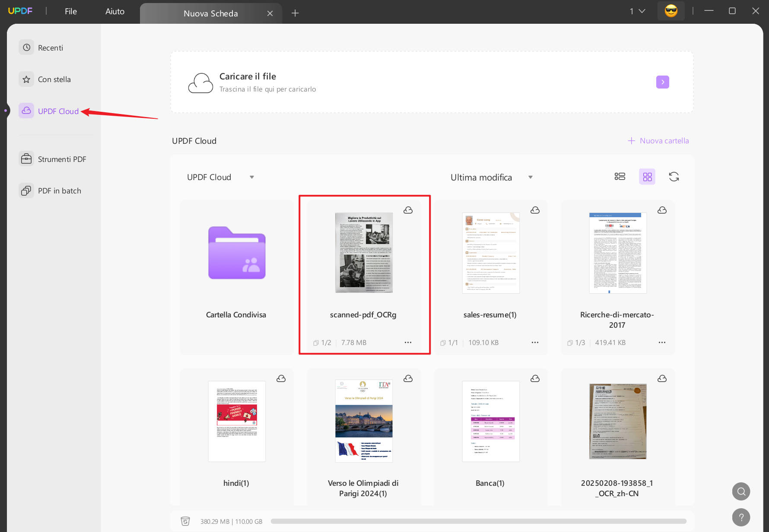Click the help question mark button
Viewport: 769px width, 532px height.
[741, 517]
